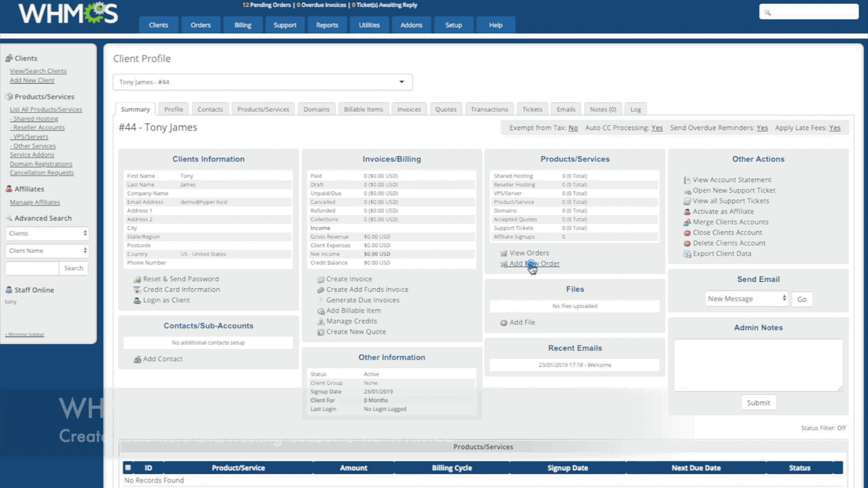Open the Tony James client selector dropdown

pos(262,82)
